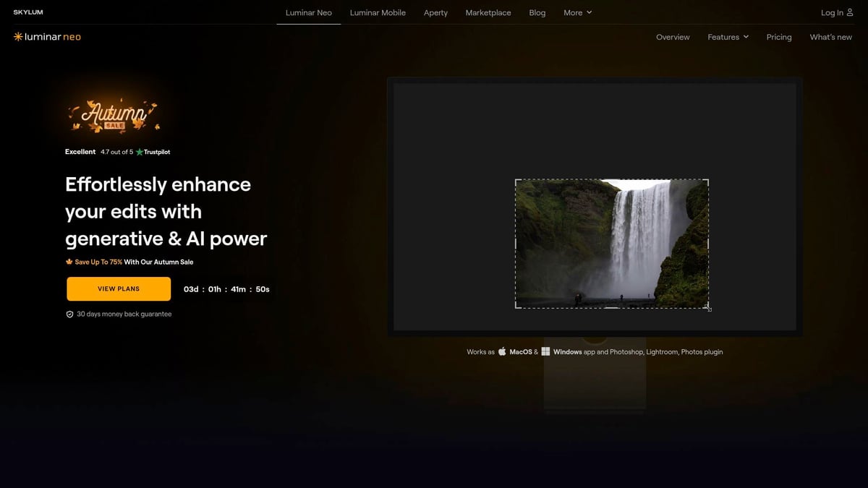Screen dimensions: 868x488
Task: Click the green Trustpilot star icon
Action: 140,152
